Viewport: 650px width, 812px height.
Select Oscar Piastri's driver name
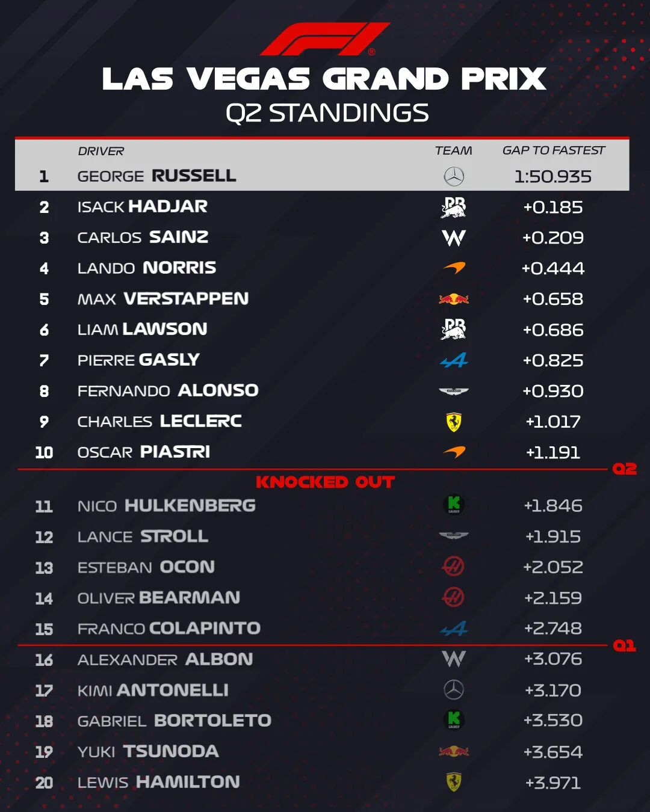[x=144, y=452]
